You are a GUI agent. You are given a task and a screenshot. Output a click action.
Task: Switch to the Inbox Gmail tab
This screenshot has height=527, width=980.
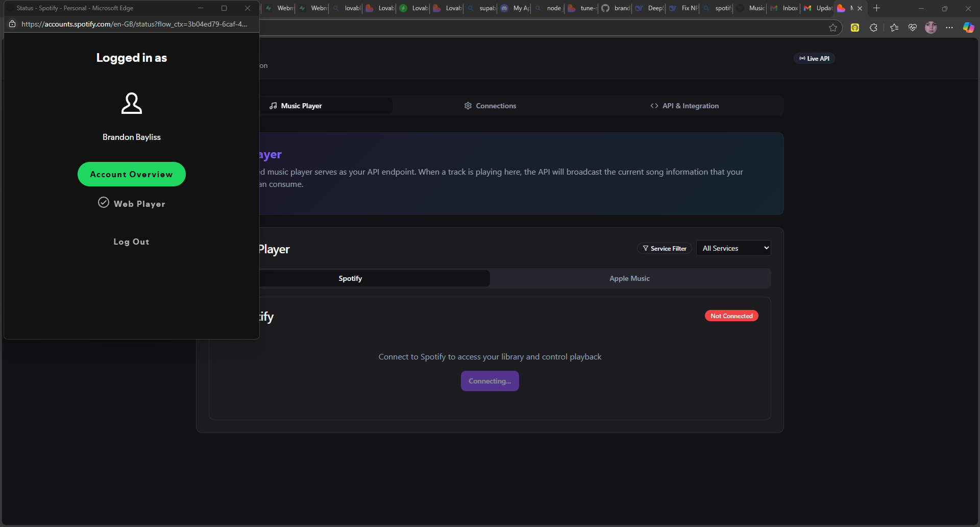(x=785, y=8)
